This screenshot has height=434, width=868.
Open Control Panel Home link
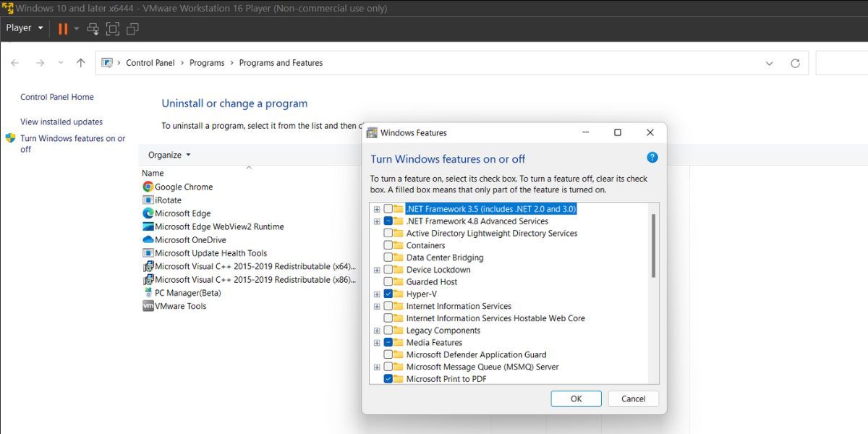click(57, 97)
